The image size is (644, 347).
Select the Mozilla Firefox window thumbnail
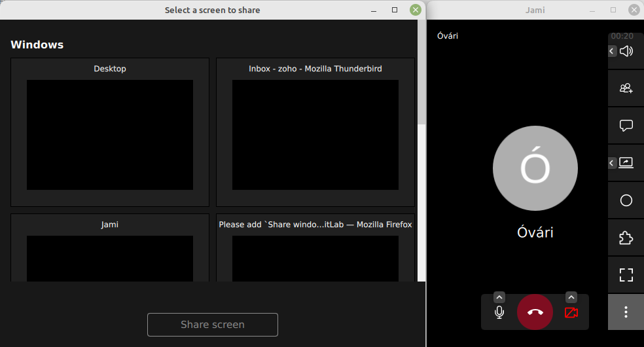(x=315, y=247)
